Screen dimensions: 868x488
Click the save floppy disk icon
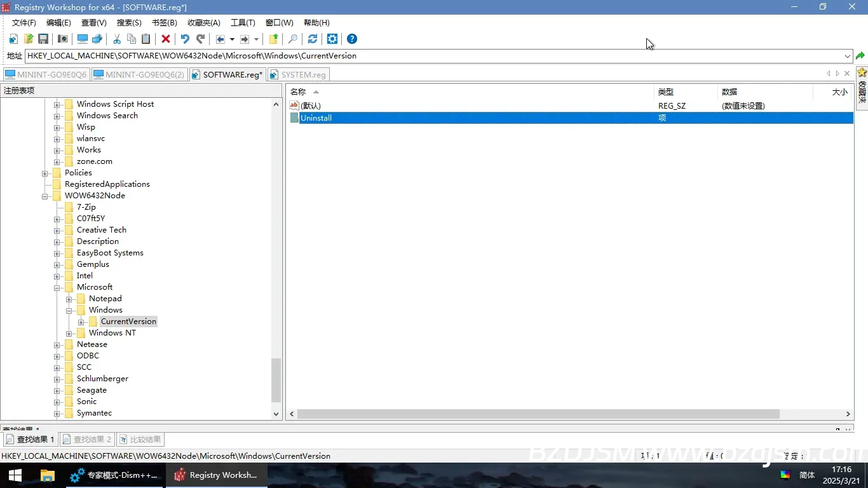(x=44, y=39)
